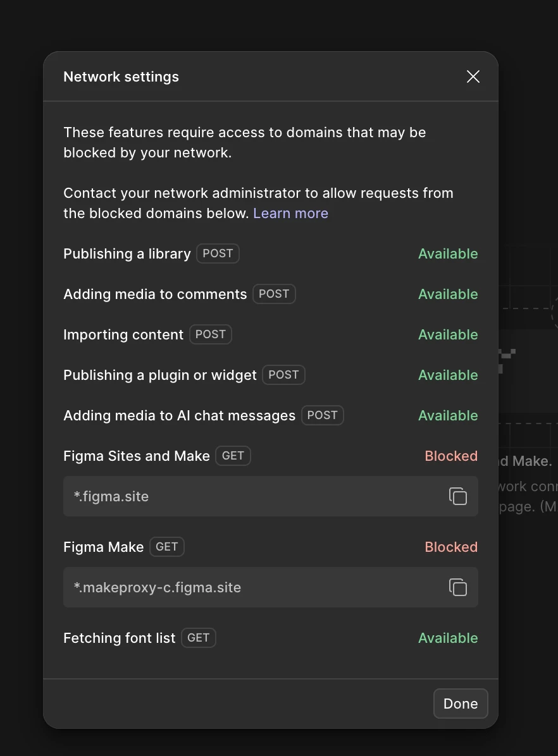Click POST badge beside Adding media to AI chat messages

click(x=323, y=415)
